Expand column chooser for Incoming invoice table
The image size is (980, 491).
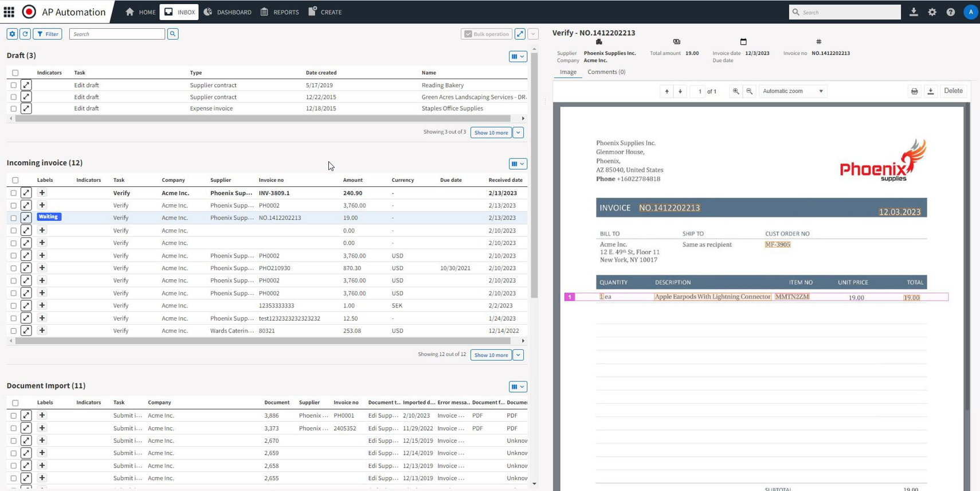[x=518, y=164]
